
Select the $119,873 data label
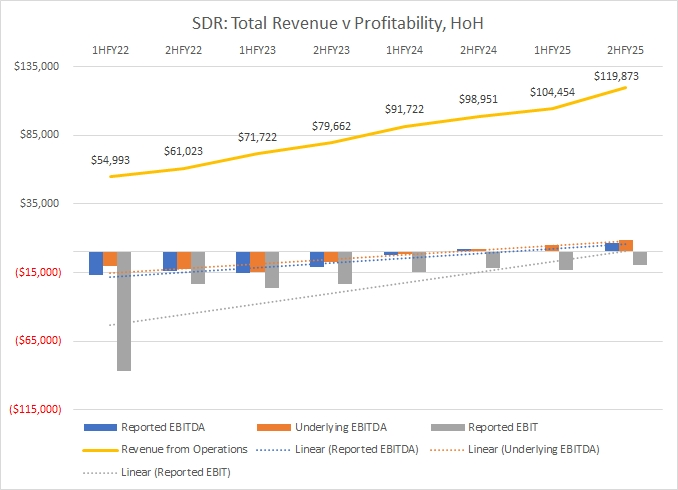click(x=617, y=76)
